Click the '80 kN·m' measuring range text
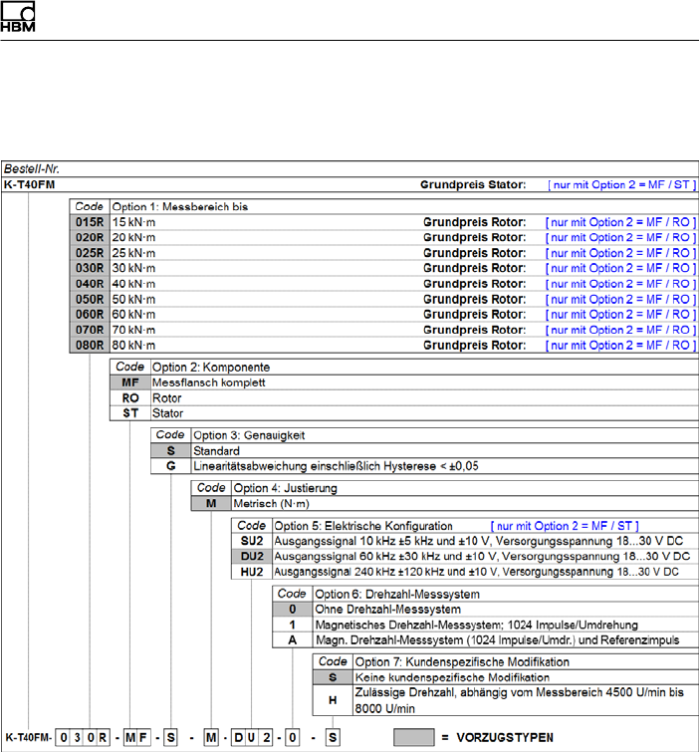The image size is (700, 752). click(x=133, y=345)
